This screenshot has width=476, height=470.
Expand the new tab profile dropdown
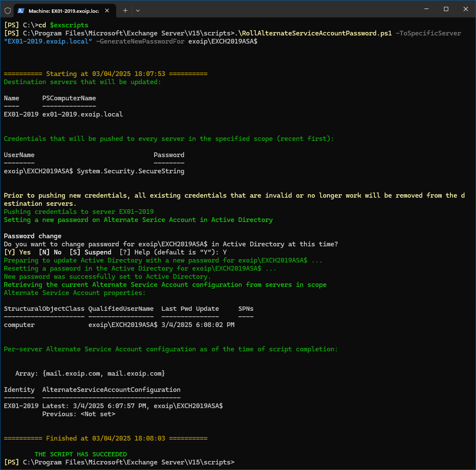137,11
